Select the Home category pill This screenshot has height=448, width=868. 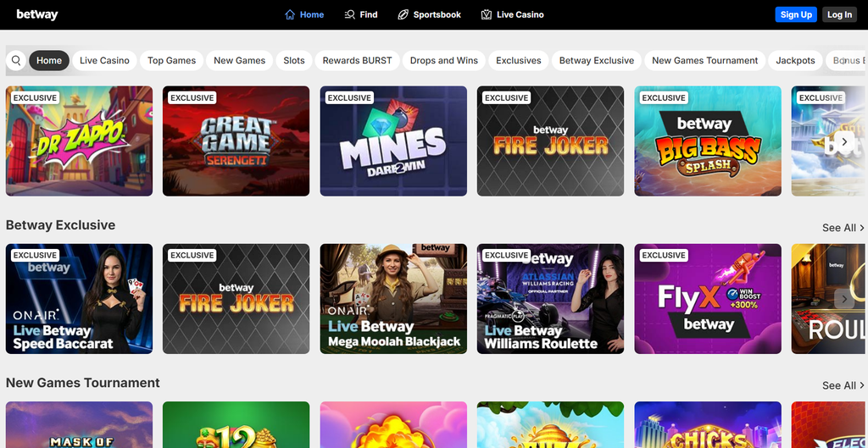(49, 60)
